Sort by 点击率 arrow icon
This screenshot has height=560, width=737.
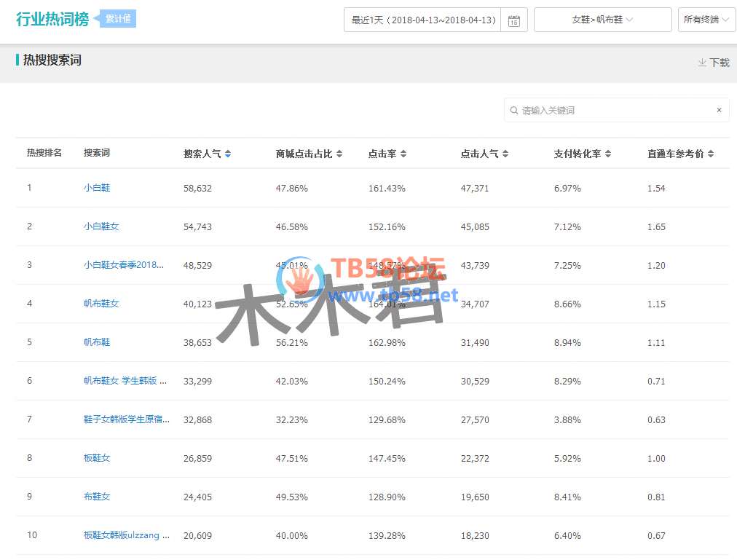click(403, 154)
